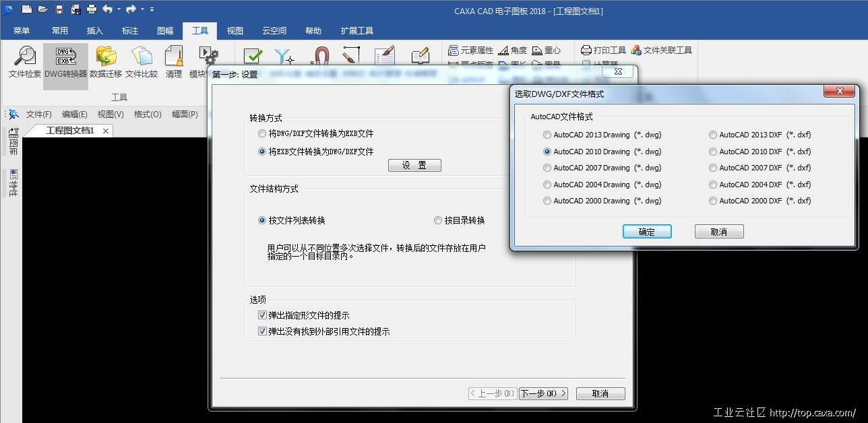Click the Open file folder icon
Viewport: 868px width, 423px height.
42,9
